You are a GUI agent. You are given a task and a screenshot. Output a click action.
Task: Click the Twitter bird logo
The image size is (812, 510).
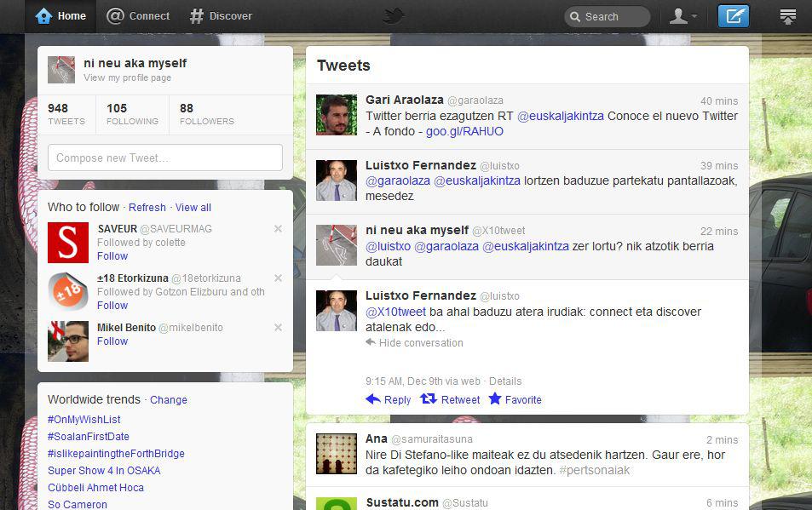point(394,16)
